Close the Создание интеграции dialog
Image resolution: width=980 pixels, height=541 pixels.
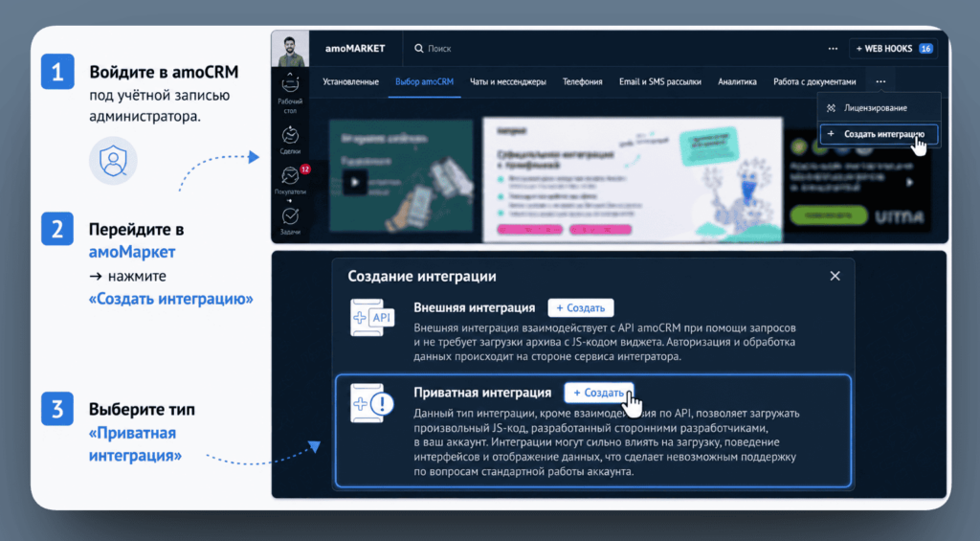click(x=835, y=276)
